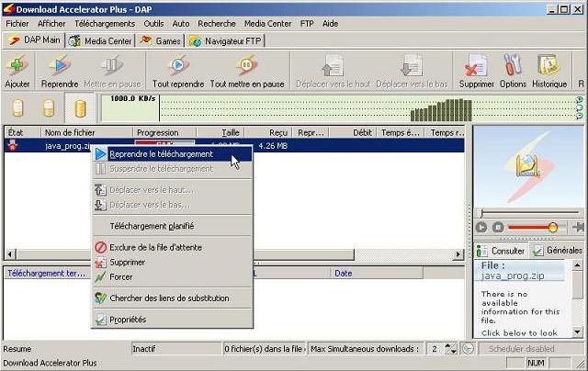Select the first speed-mode cylinder icon

(18, 108)
